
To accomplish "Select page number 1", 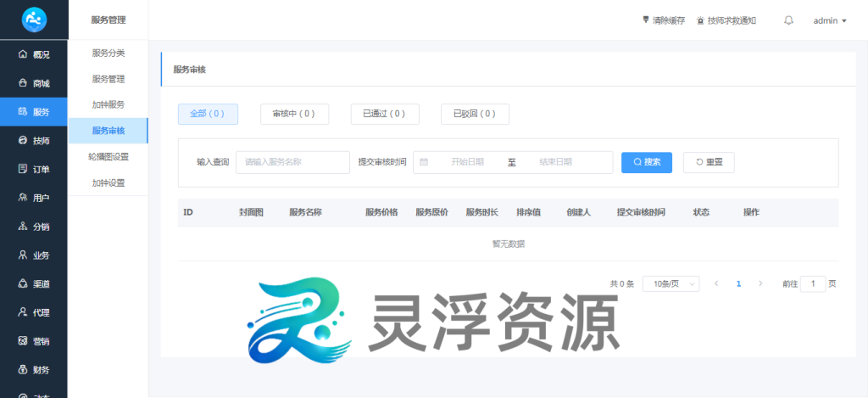I will (x=738, y=283).
